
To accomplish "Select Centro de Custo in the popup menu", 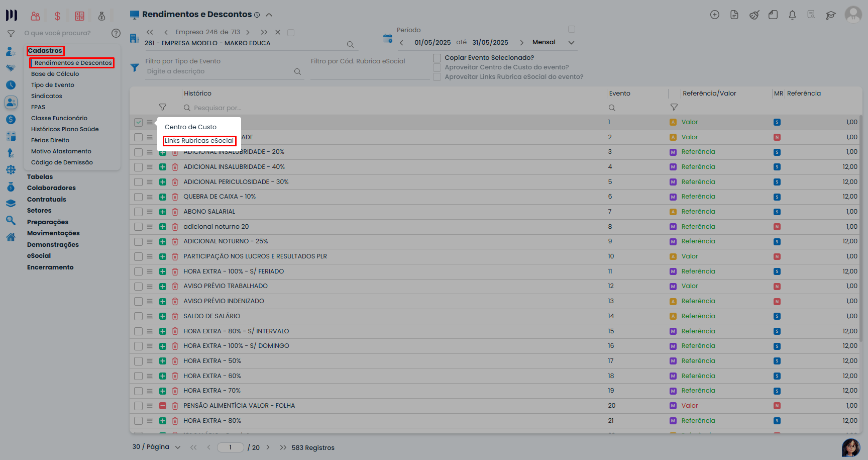I will coord(190,127).
